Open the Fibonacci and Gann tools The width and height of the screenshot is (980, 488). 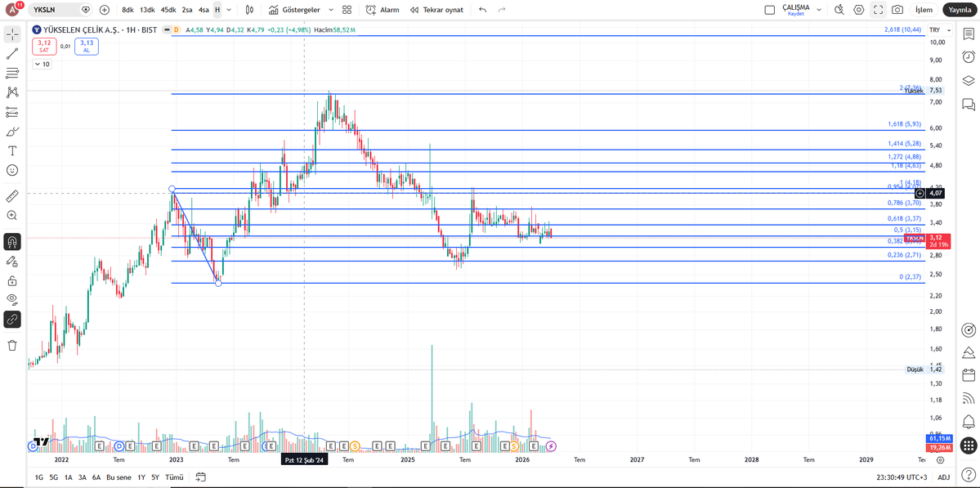point(12,73)
